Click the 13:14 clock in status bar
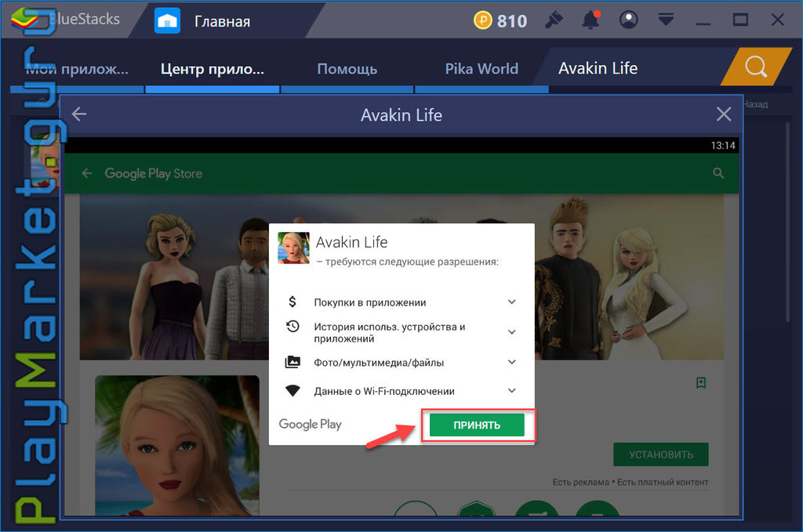Image resolution: width=803 pixels, height=532 pixels. (x=722, y=145)
